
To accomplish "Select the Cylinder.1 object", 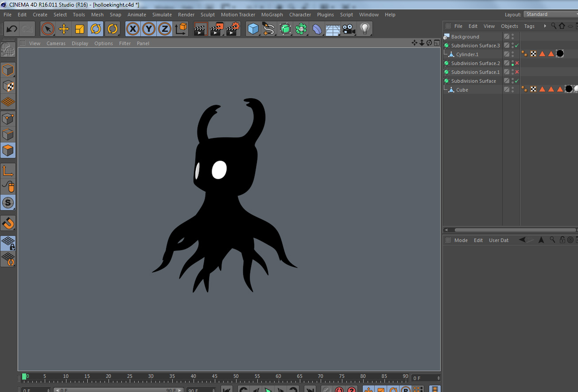I will coord(468,54).
